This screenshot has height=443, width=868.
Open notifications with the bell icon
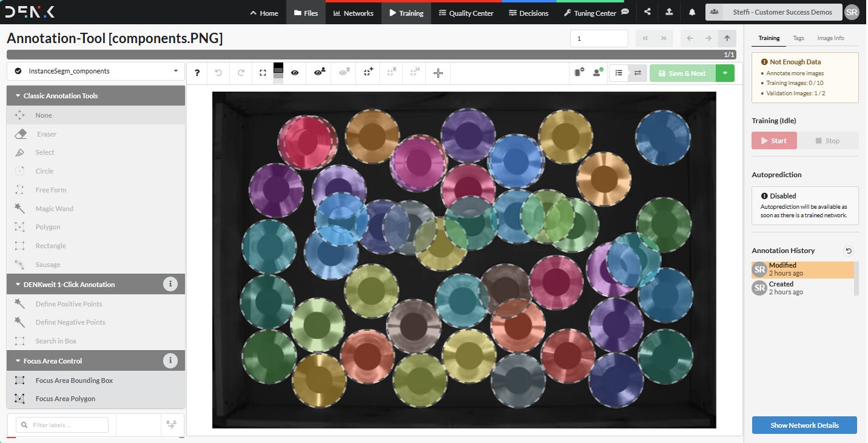(x=692, y=12)
